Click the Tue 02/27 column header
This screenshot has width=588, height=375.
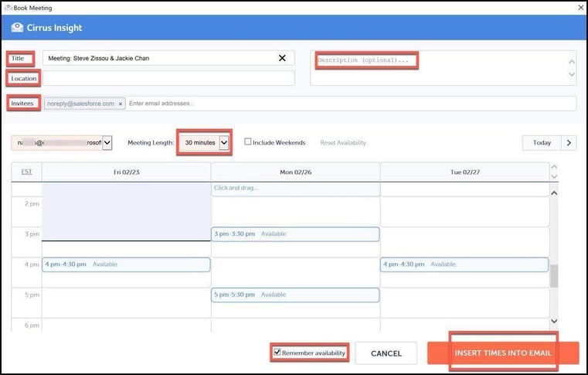coord(464,172)
